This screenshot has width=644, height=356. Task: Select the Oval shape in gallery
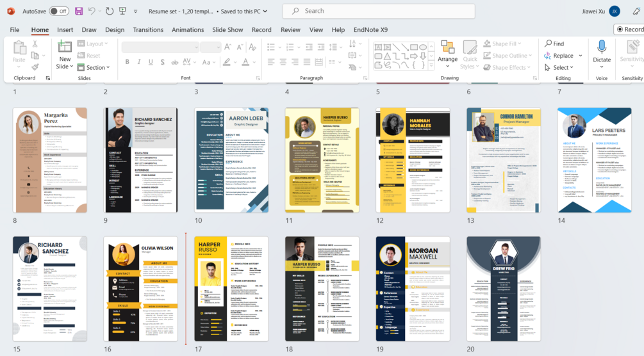423,47
